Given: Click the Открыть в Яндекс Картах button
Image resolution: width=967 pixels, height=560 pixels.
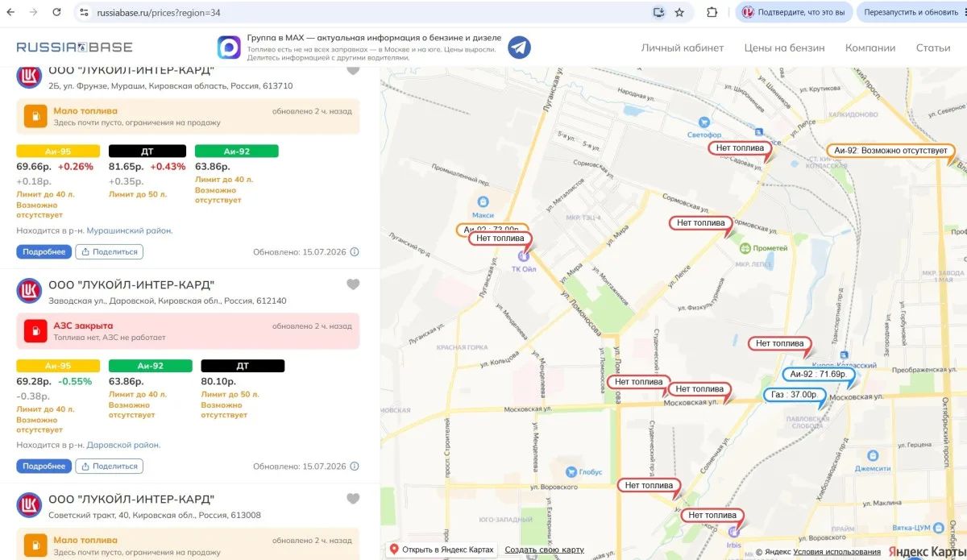Looking at the screenshot, I should click(x=442, y=550).
